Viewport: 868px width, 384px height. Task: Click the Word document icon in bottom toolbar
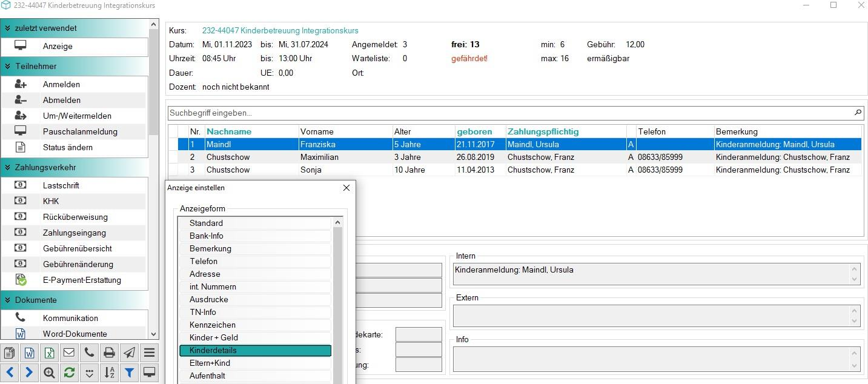pos(29,353)
